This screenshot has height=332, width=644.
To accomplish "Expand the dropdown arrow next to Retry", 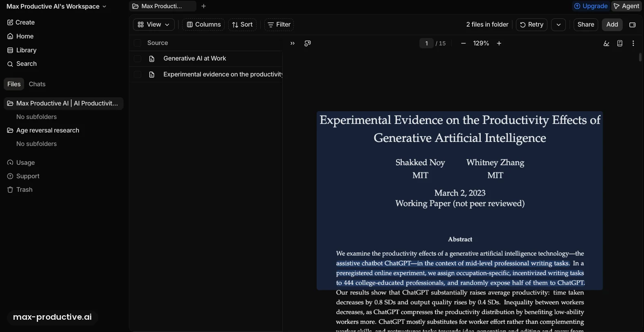I will point(558,25).
